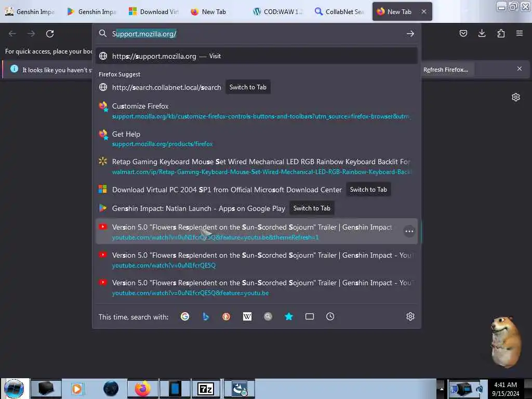Search bookmarks with the star icon
The width and height of the screenshot is (532, 399).
tap(289, 316)
